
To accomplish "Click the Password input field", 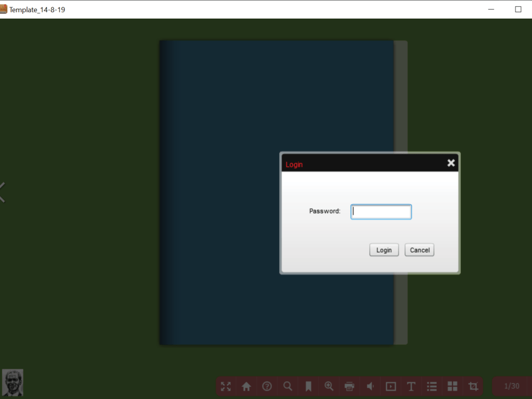I will (381, 212).
